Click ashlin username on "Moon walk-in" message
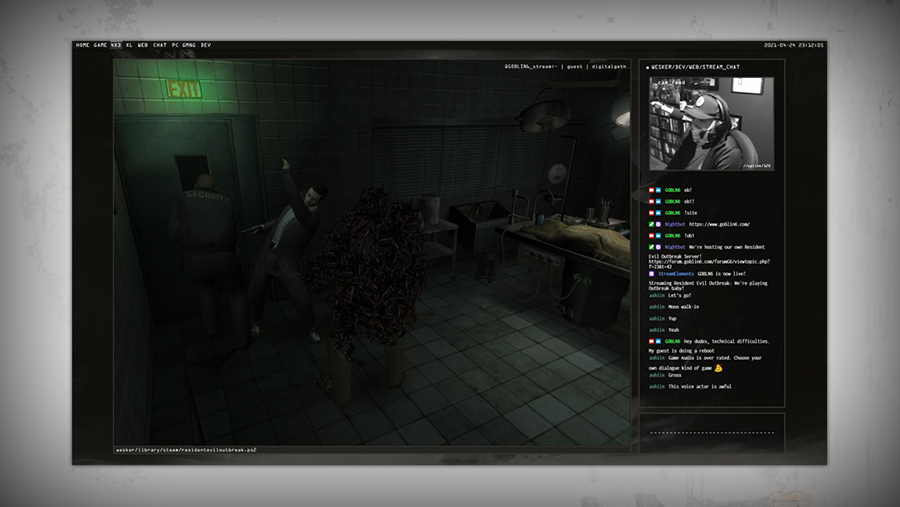Screen dimensions: 900x507 click(657, 307)
